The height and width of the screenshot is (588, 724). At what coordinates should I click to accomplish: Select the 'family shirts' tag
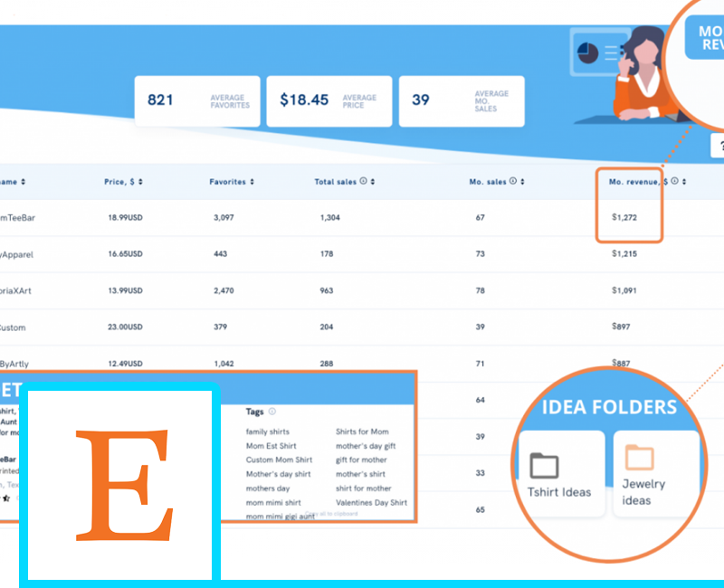(269, 432)
